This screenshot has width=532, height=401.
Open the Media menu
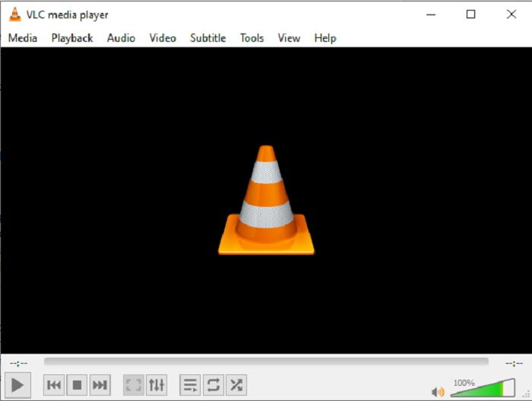[22, 38]
